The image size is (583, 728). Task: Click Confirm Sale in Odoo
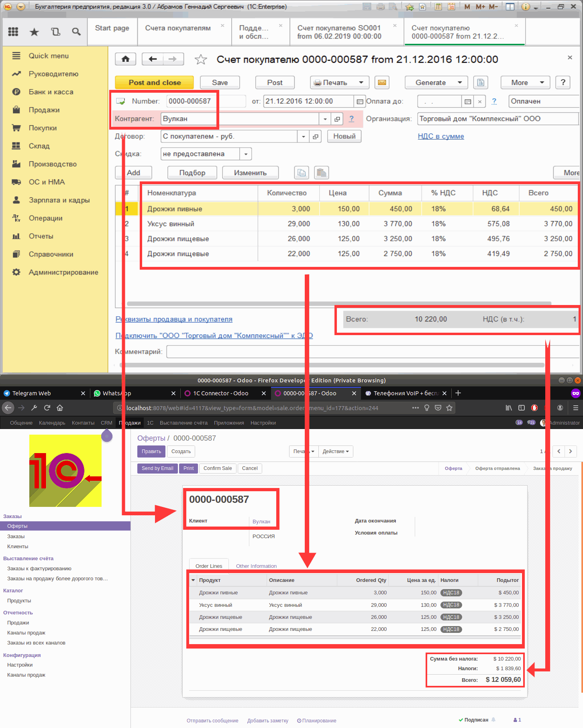point(218,468)
